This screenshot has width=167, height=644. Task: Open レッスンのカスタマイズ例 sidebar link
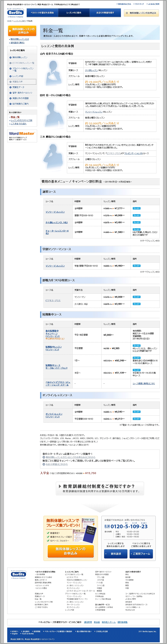(21, 120)
